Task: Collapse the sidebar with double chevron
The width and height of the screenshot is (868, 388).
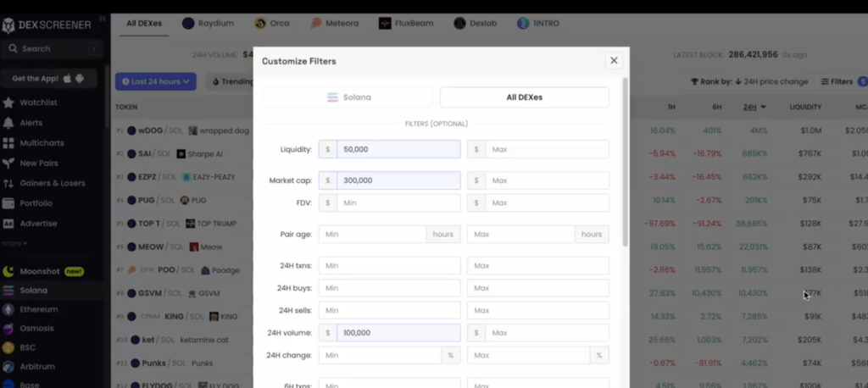Action: click(103, 19)
